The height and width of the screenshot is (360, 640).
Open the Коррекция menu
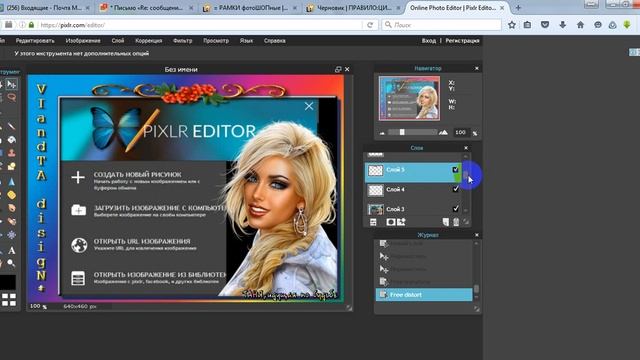point(149,41)
